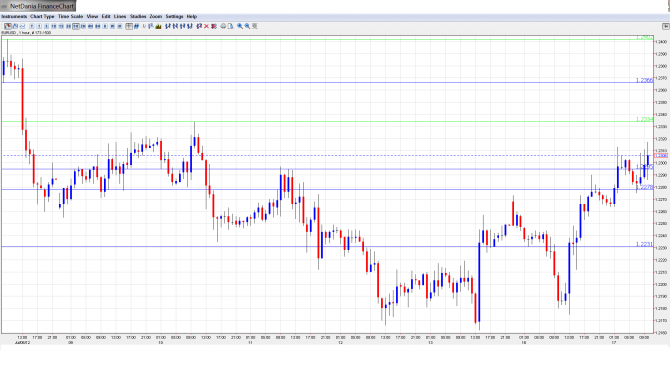Toggle the crosshair grid toolbar icon

coord(129,26)
